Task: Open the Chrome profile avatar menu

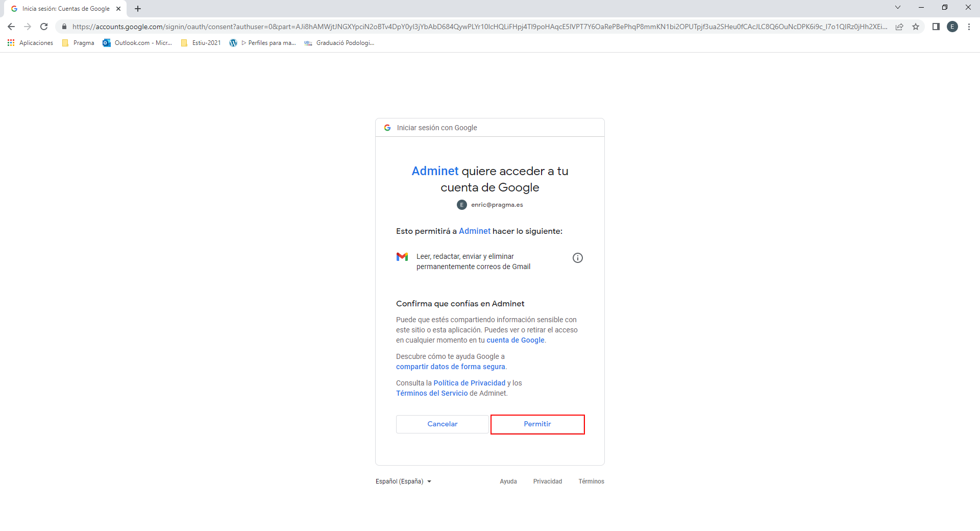Action: point(952,27)
